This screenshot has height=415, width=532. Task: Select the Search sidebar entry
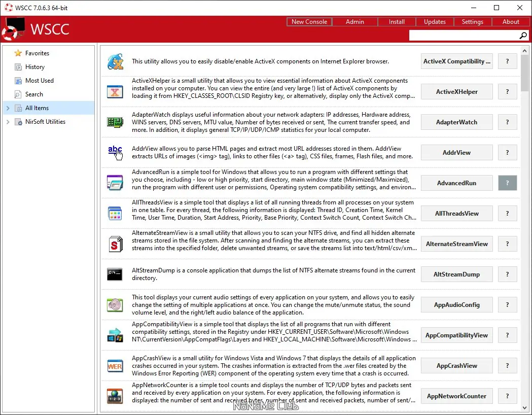[49, 94]
